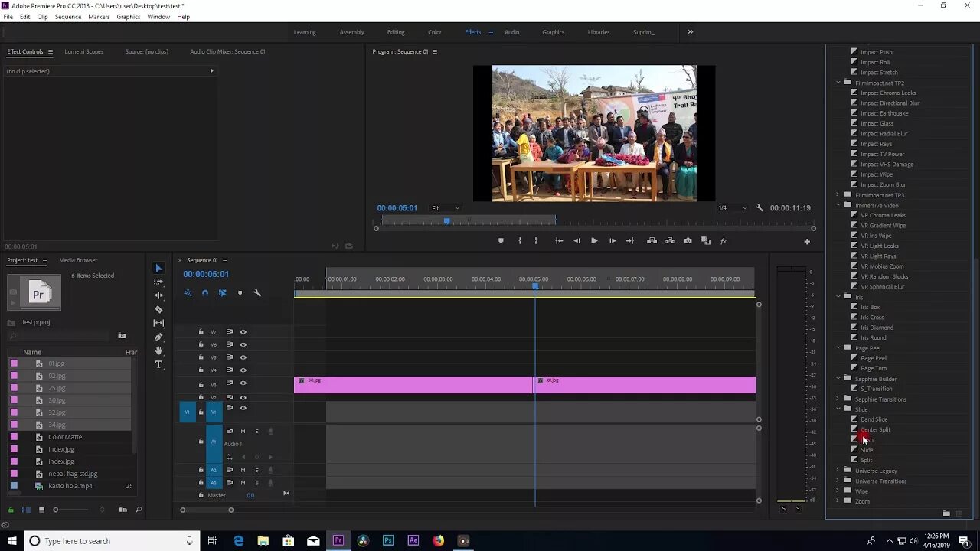Viewport: 980px width, 551px height.
Task: Adjust the Project panel thumbnail zoom slider
Action: [x=55, y=510]
